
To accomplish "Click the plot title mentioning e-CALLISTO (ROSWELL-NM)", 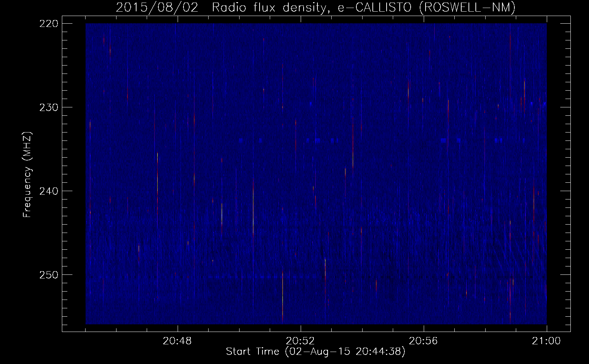I will (316, 7).
